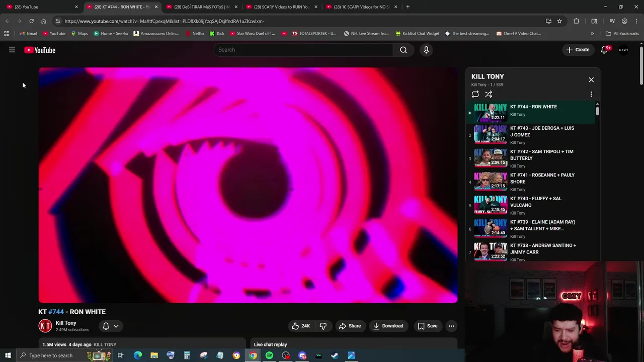Open the Kill Tony channel name link
644x362 pixels.
point(66,323)
